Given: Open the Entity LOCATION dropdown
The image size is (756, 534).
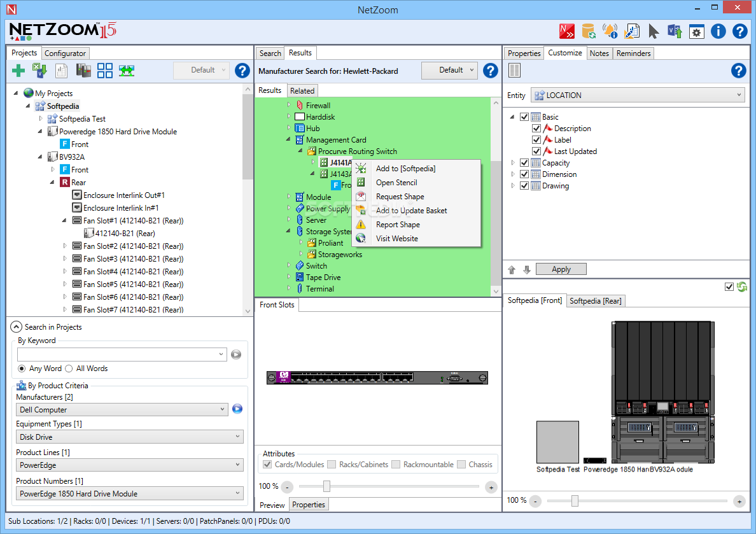Looking at the screenshot, I should pyautogui.click(x=638, y=95).
